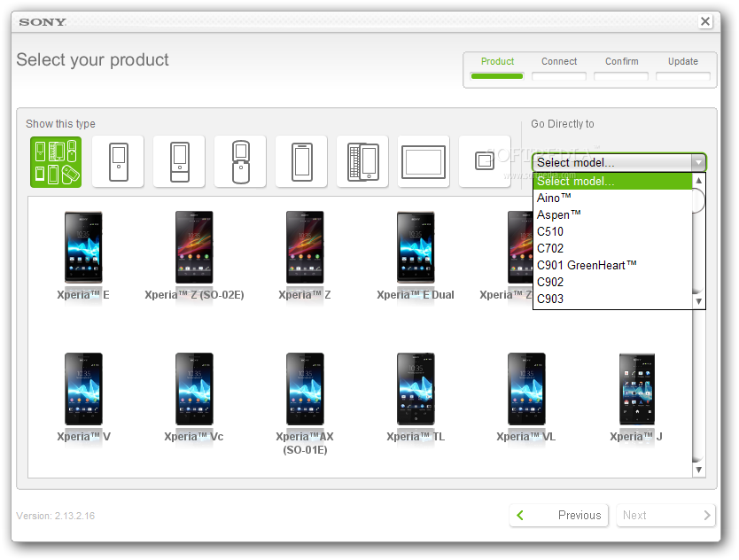Filter by flip phone type icon

click(x=240, y=161)
